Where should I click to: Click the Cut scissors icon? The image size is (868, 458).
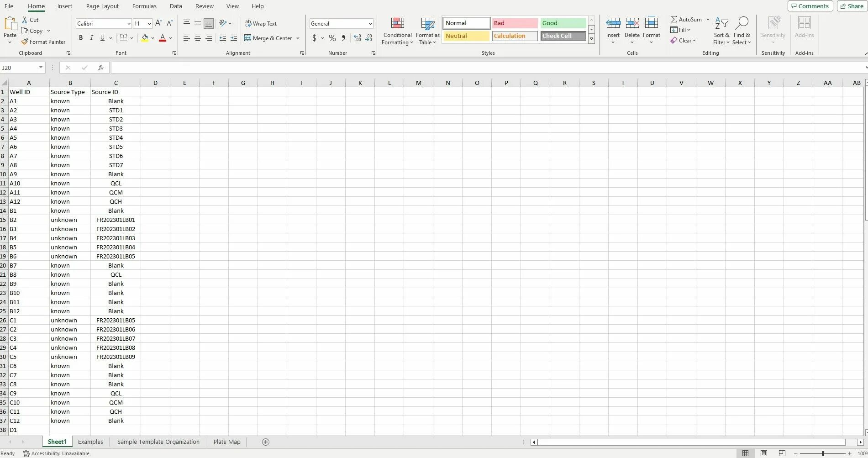pyautogui.click(x=25, y=20)
